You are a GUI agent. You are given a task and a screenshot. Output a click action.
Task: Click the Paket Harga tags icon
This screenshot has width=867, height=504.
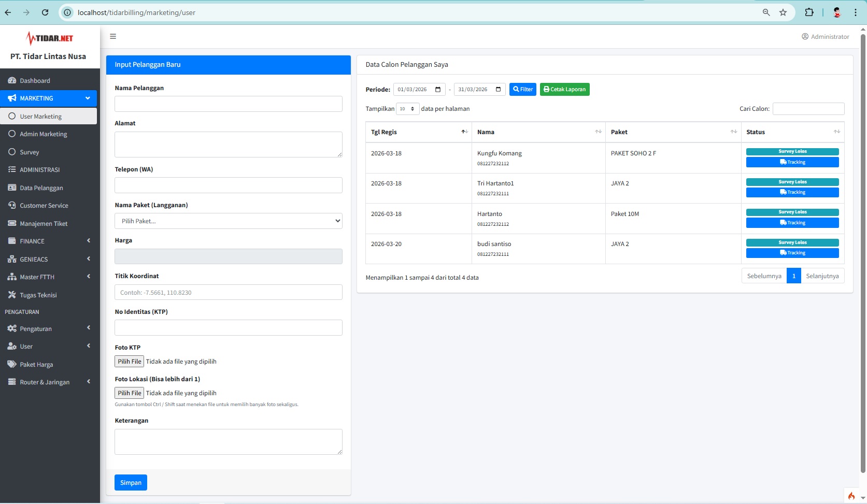click(x=12, y=364)
